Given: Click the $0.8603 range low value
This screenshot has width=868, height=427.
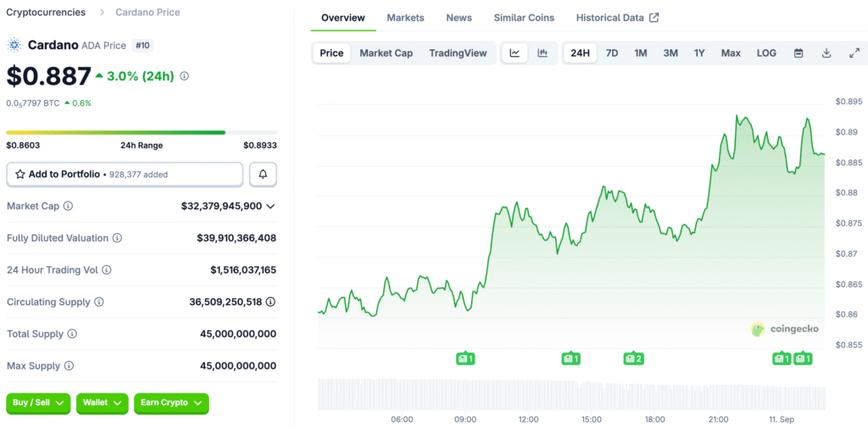Looking at the screenshot, I should pyautogui.click(x=23, y=146).
